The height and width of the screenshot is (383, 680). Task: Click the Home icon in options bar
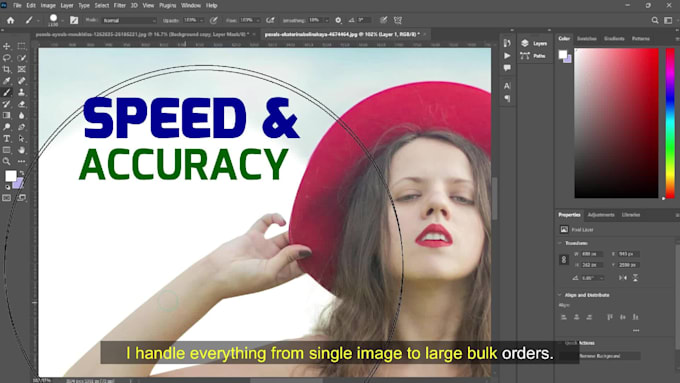click(x=10, y=20)
